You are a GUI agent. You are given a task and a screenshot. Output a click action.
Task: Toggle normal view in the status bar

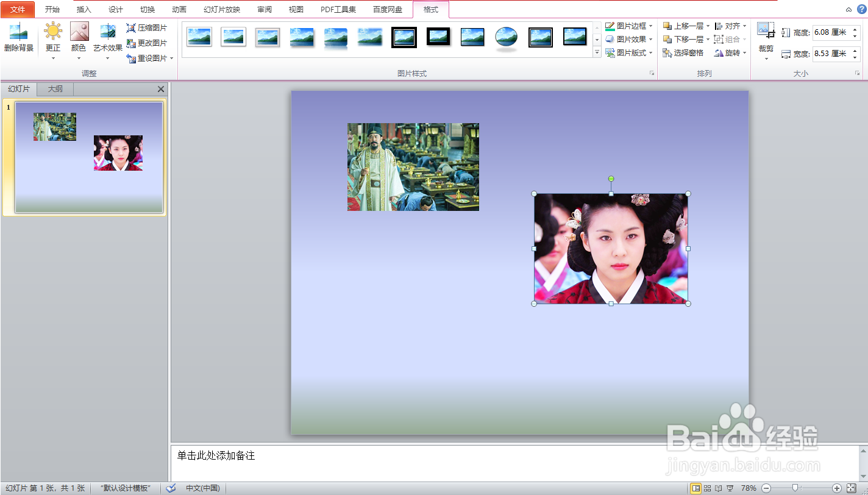[x=695, y=488]
